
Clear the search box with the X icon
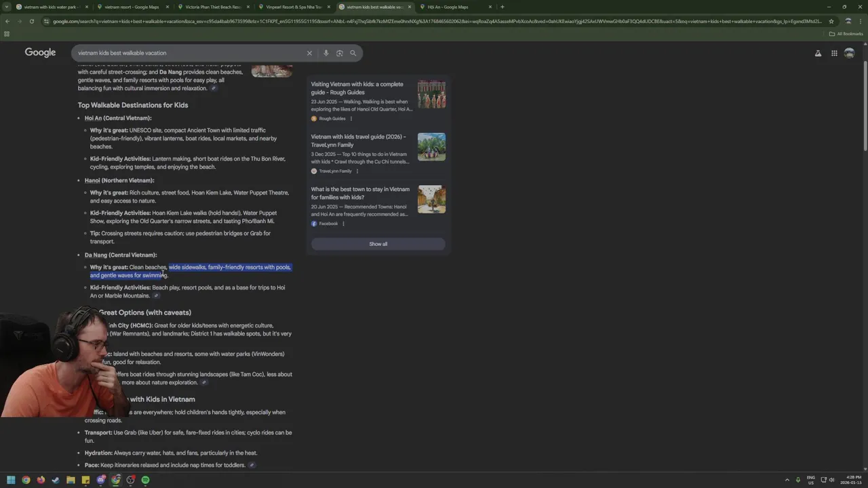(x=309, y=53)
